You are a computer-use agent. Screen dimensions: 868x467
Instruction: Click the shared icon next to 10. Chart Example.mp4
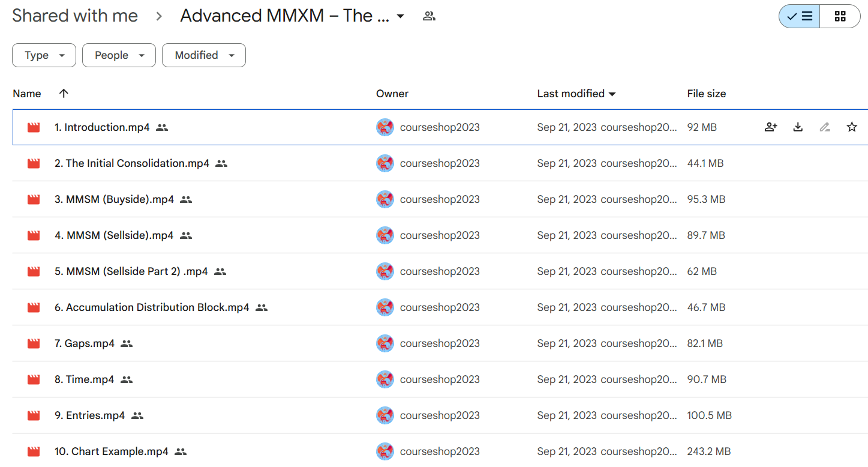pyautogui.click(x=181, y=451)
